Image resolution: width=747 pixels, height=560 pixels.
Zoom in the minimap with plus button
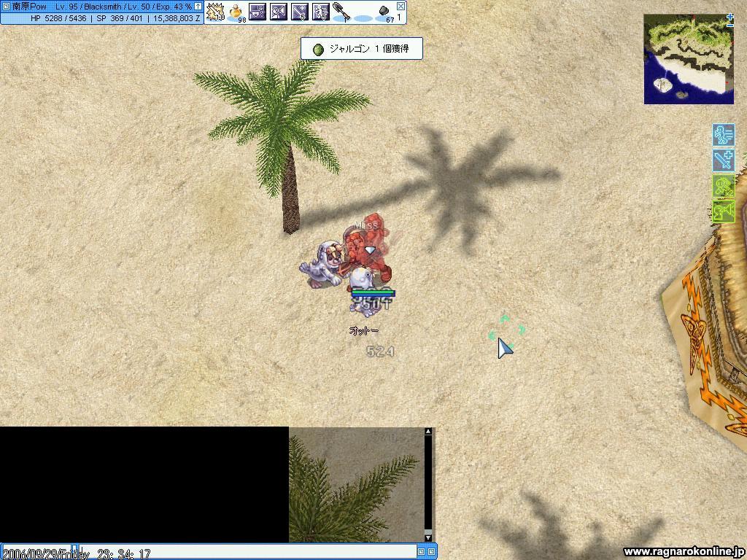click(x=730, y=17)
